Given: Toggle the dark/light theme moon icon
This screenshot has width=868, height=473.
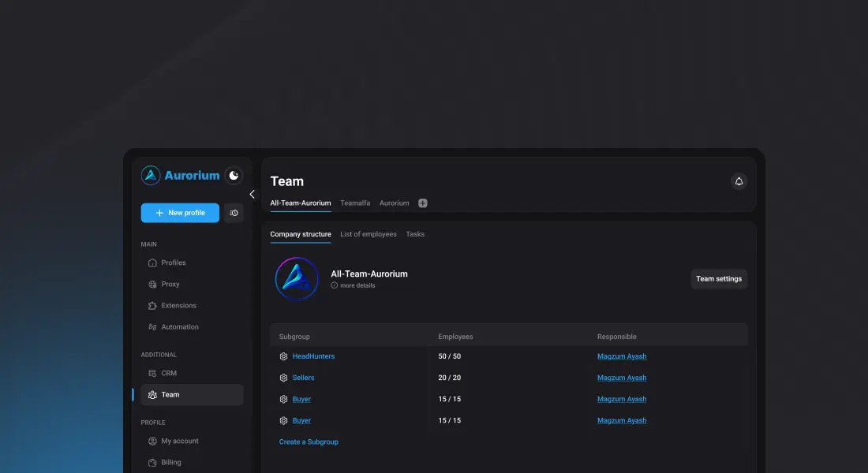Looking at the screenshot, I should 234,176.
